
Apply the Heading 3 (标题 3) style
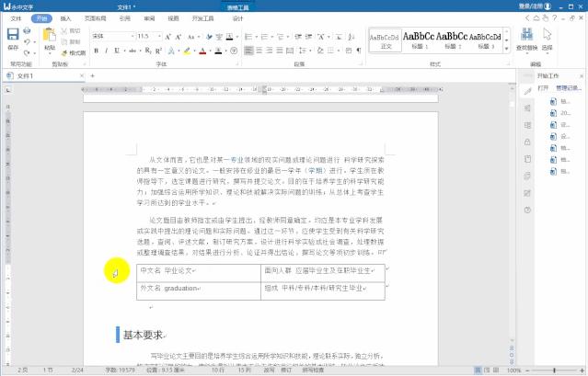pyautogui.click(x=485, y=40)
